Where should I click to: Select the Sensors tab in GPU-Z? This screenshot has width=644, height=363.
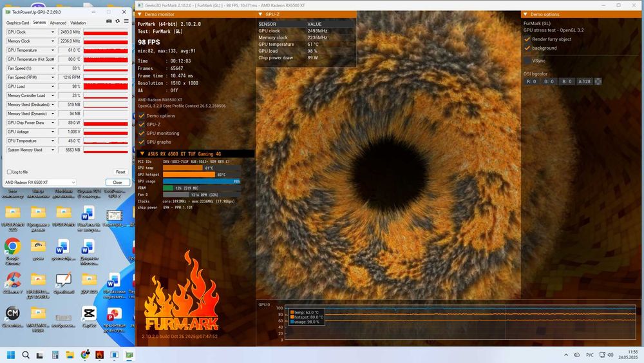click(39, 23)
